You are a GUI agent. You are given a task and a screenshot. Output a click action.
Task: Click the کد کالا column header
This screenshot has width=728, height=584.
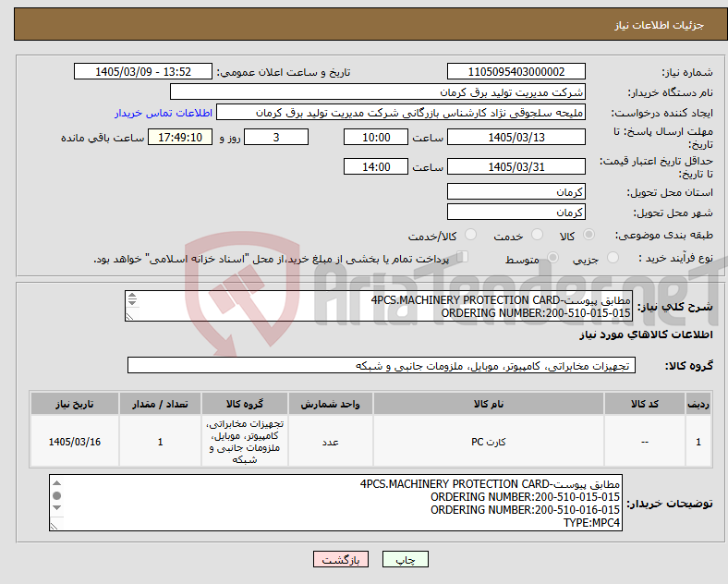[x=645, y=404]
